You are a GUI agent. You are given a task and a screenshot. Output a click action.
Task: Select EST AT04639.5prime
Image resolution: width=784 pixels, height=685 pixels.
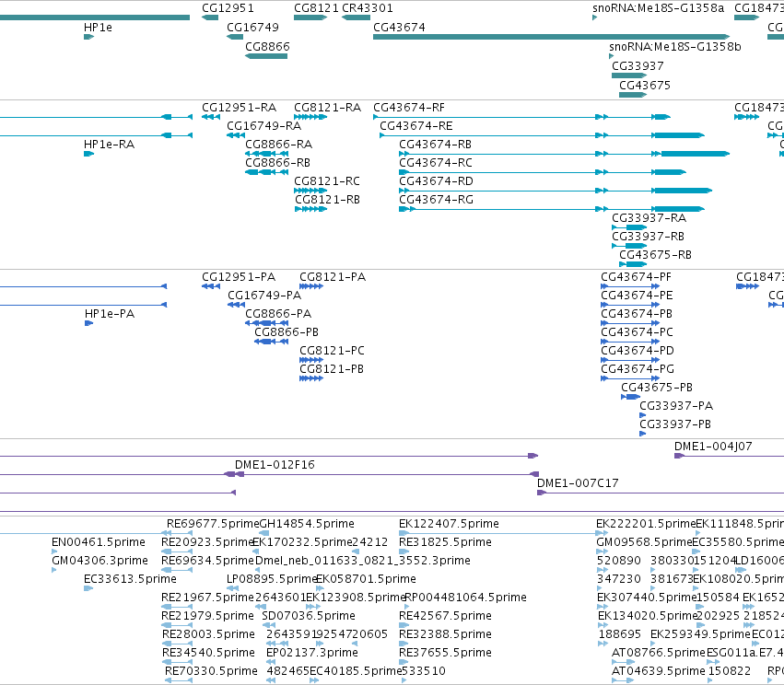click(x=658, y=671)
